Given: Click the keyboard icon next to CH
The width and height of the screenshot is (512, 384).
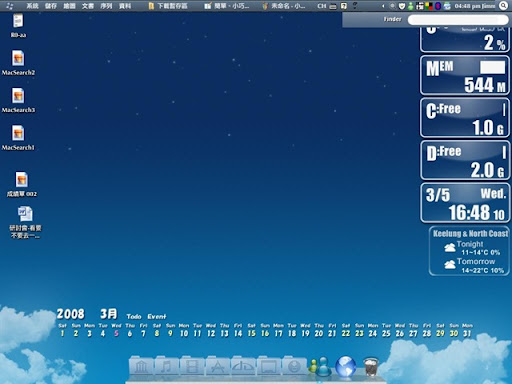Looking at the screenshot, I should point(333,6).
